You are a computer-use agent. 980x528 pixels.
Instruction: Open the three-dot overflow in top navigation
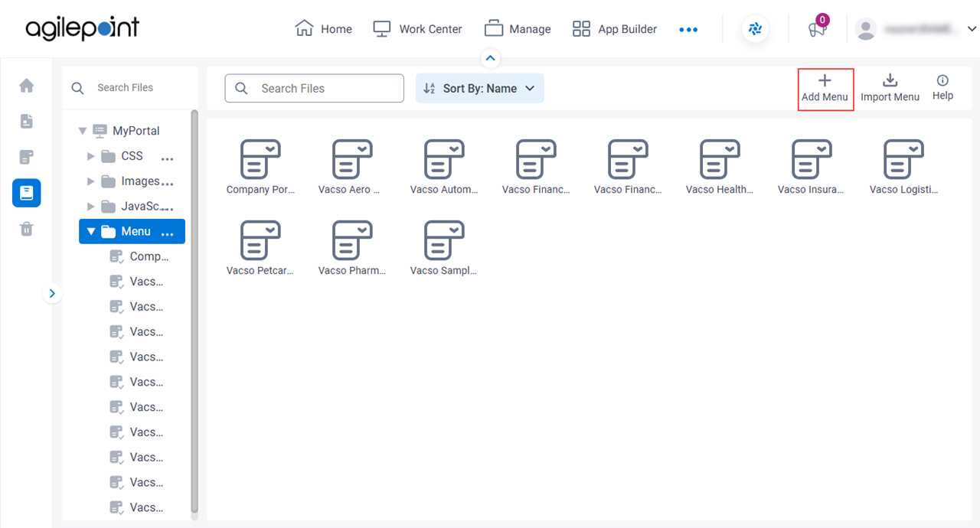pos(688,30)
